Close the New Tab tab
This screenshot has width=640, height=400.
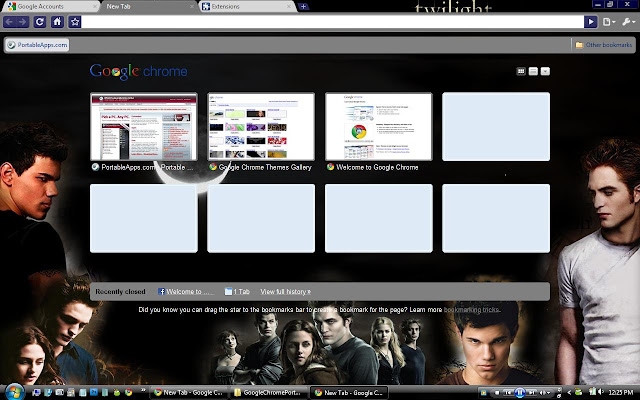[192, 7]
